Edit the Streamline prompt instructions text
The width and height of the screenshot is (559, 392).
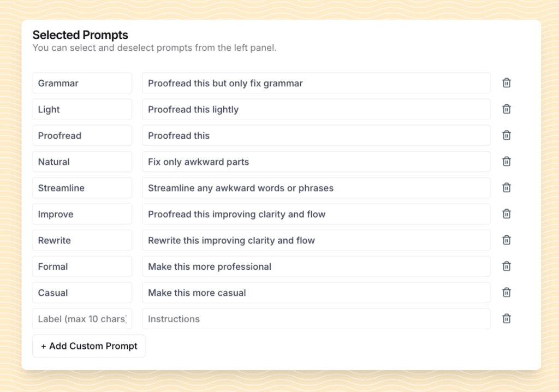tap(317, 188)
